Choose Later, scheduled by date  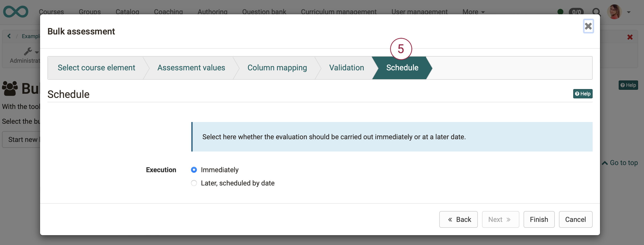pyautogui.click(x=194, y=183)
